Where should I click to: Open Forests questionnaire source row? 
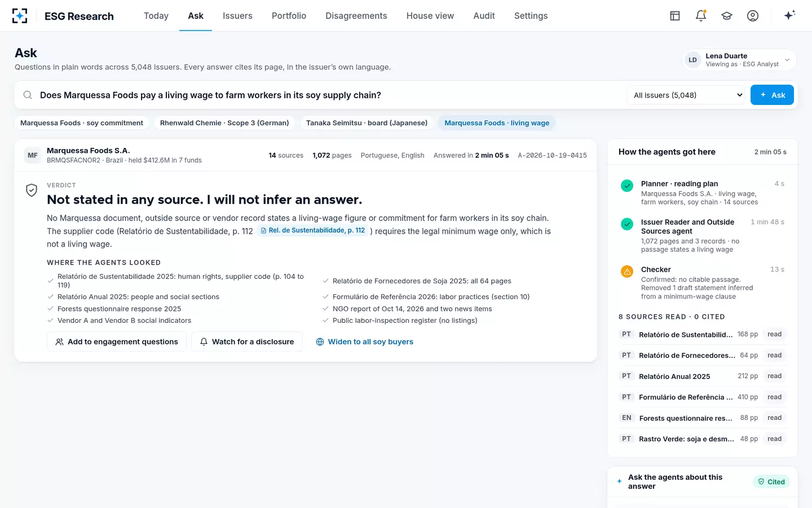point(703,418)
